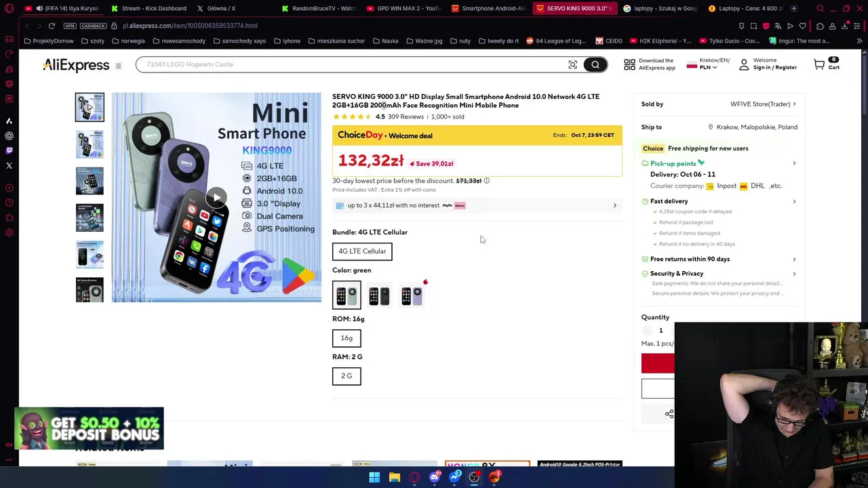Open ChatGPT in the Opera sidebar
The image size is (868, 488).
(9, 136)
